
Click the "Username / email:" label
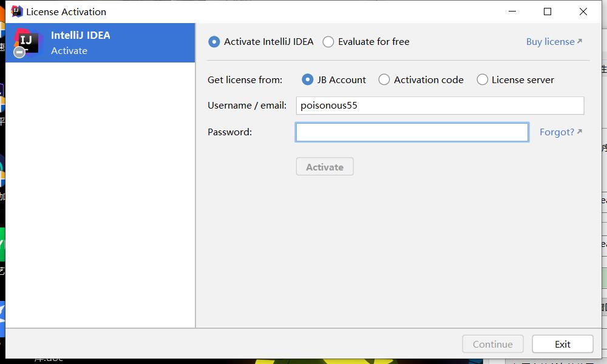247,106
